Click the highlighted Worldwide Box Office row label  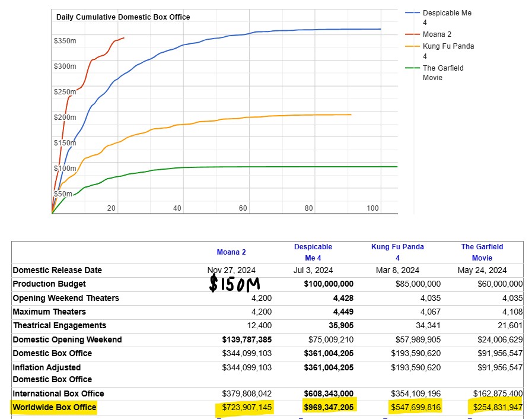point(55,407)
